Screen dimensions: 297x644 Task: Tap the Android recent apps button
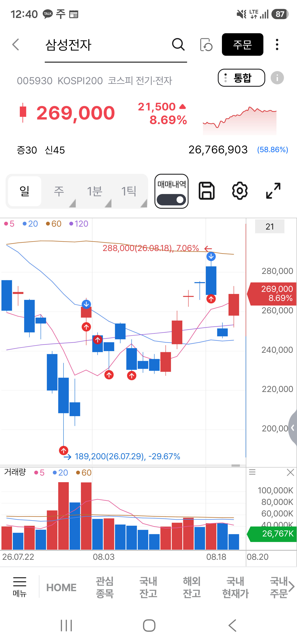(66, 625)
